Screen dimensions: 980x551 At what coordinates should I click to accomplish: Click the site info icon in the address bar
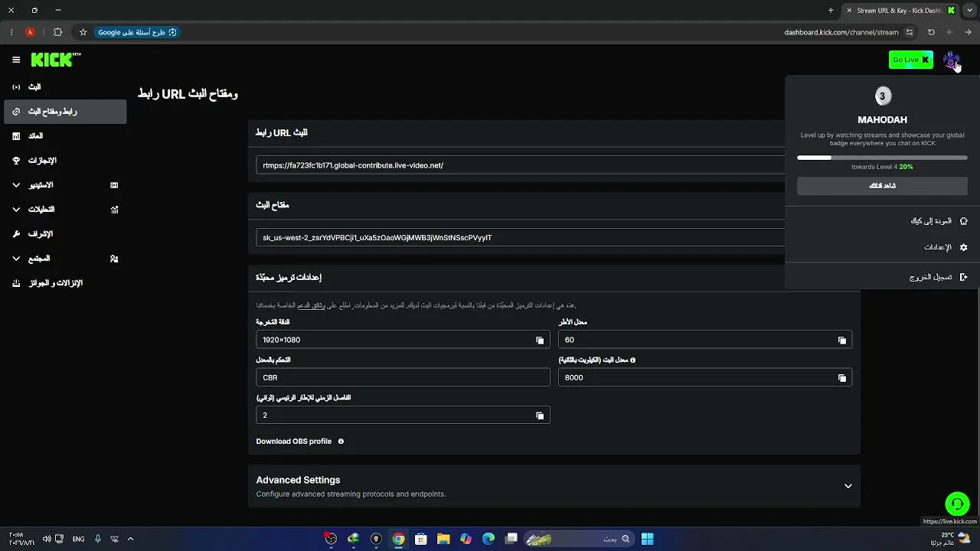pyautogui.click(x=910, y=32)
